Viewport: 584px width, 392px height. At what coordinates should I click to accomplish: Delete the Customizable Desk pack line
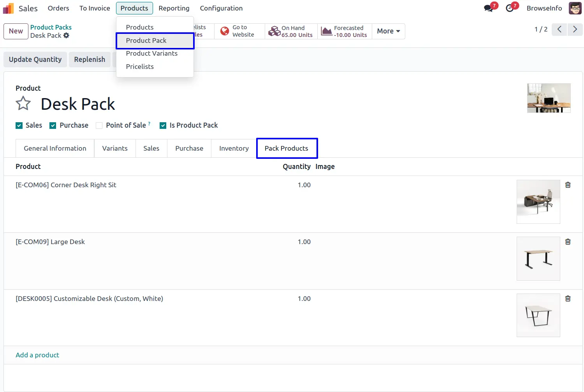(x=568, y=299)
